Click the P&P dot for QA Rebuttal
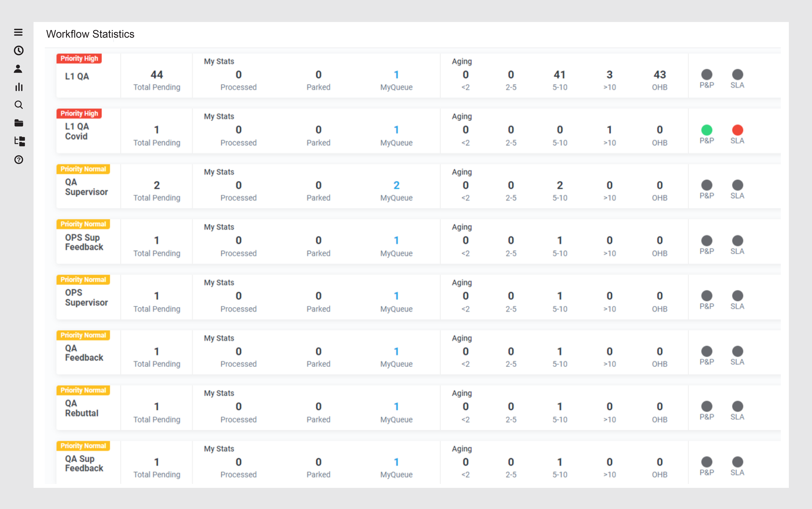812x509 pixels. pos(707,406)
